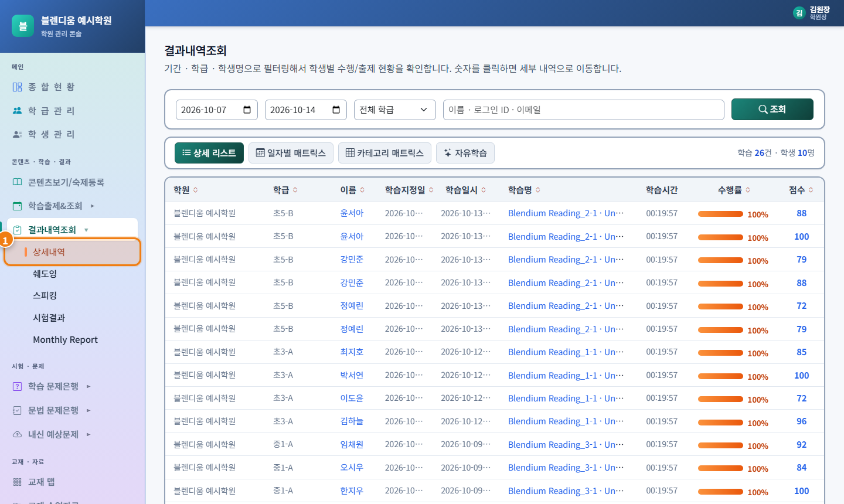Screen dimensions: 844x504
Task: Select 스피킹 in the sidebar submenu
Action: point(45,295)
